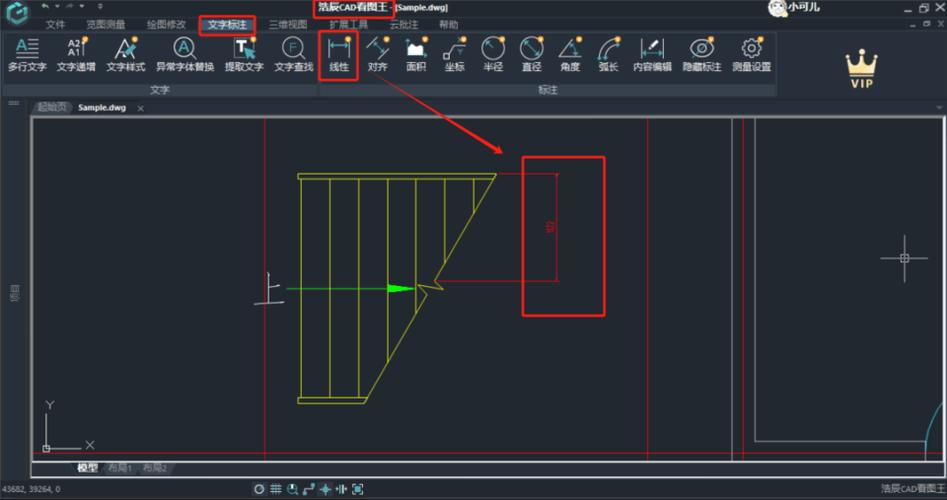Toggle 隐藏标注 hide annotations
The height and width of the screenshot is (500, 947).
[x=702, y=56]
